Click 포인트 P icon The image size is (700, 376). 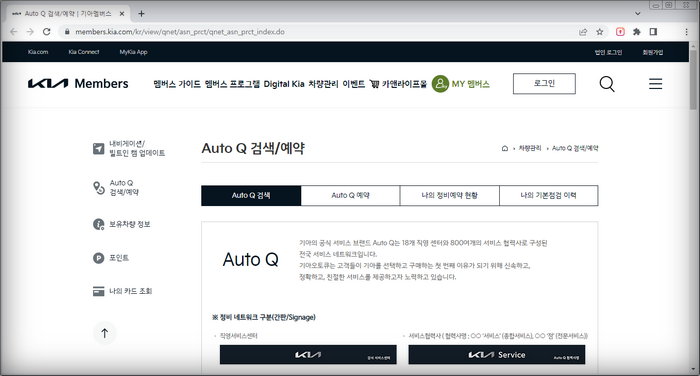(x=98, y=258)
